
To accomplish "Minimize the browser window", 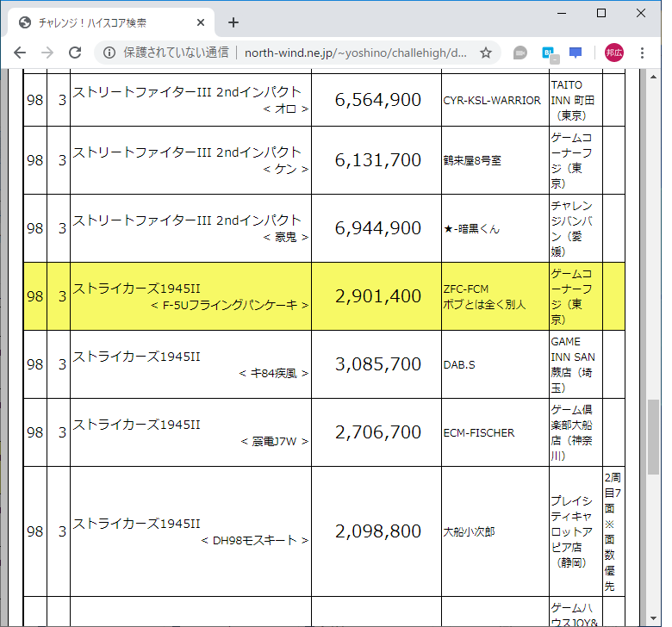I will tap(562, 13).
